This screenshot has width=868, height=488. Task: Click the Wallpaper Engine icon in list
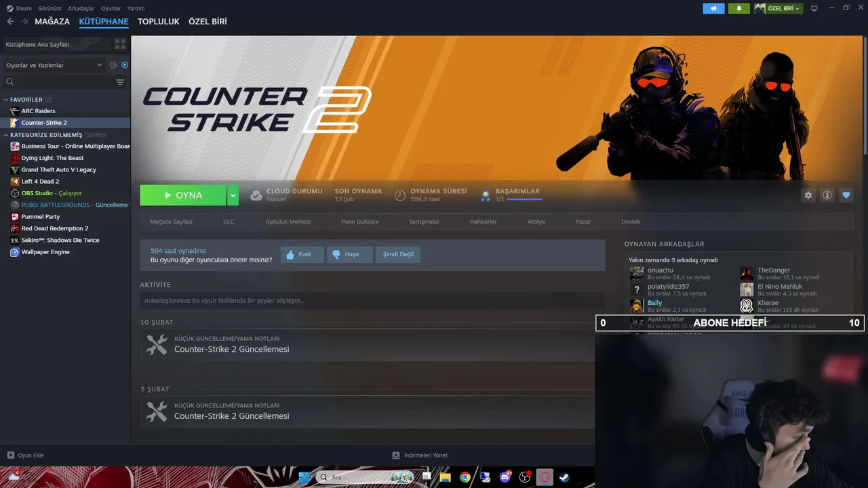click(x=15, y=251)
